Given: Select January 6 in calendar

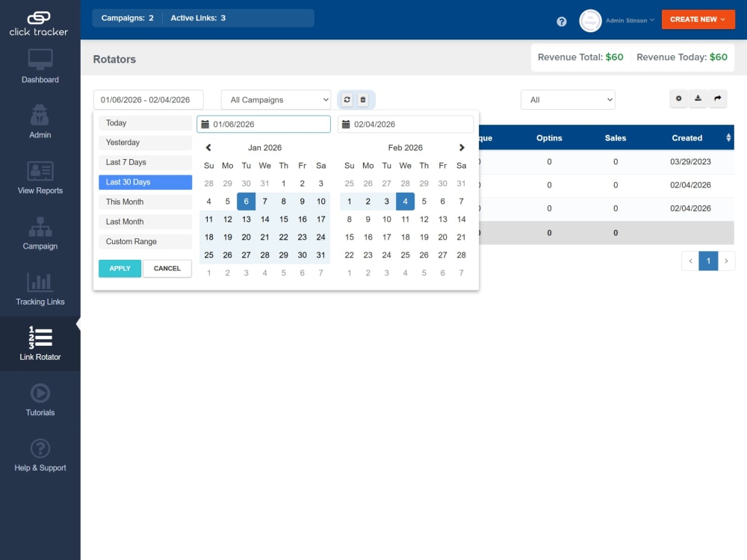Looking at the screenshot, I should pyautogui.click(x=246, y=202).
